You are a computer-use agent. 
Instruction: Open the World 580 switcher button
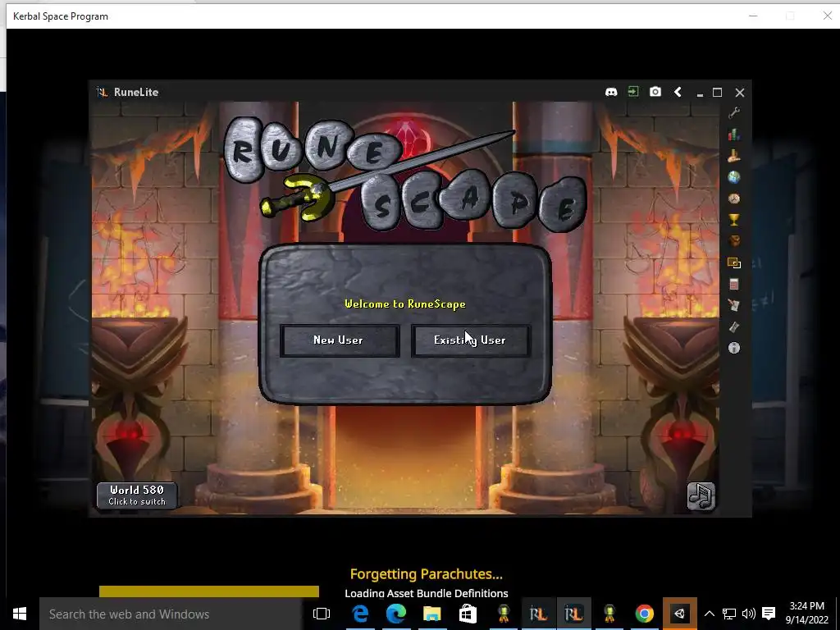[x=137, y=495]
